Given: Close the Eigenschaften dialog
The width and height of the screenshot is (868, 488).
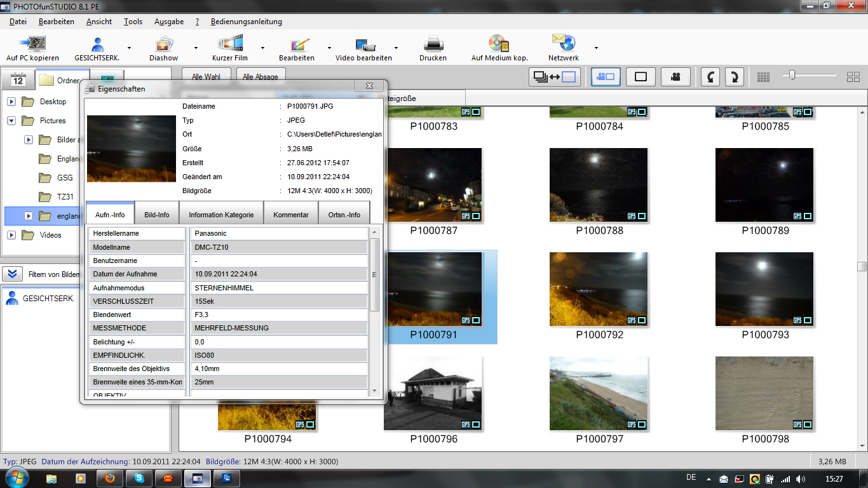Looking at the screenshot, I should (x=369, y=86).
